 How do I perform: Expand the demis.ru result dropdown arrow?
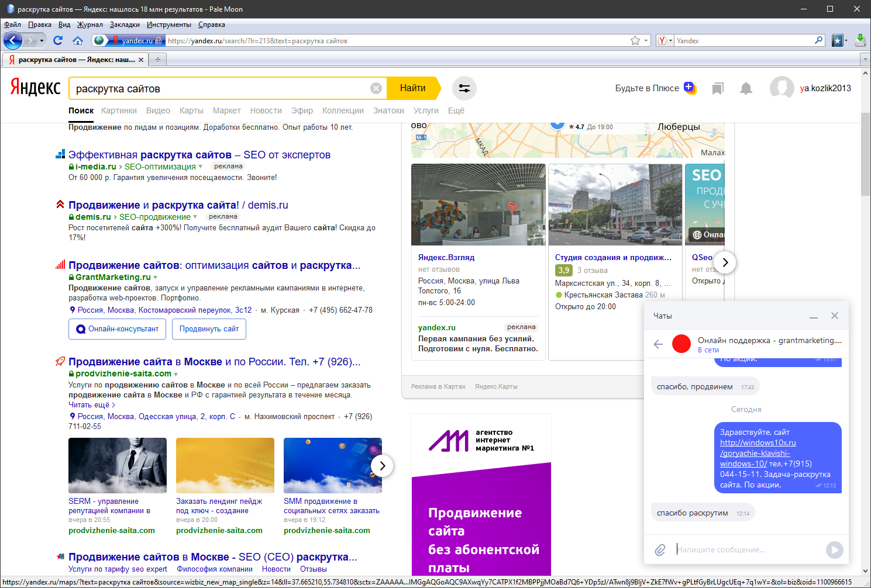pyautogui.click(x=195, y=217)
